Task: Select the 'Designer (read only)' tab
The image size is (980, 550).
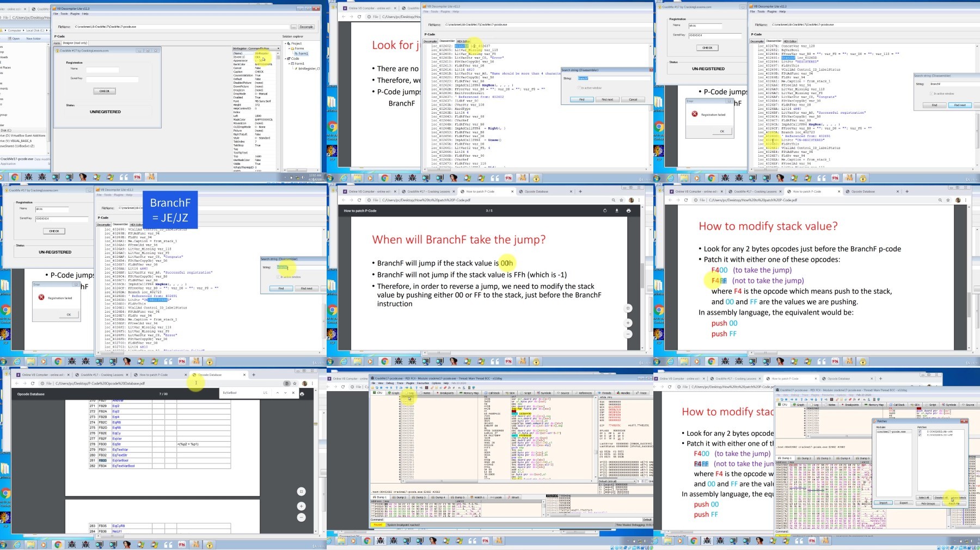Action: pos(75,43)
